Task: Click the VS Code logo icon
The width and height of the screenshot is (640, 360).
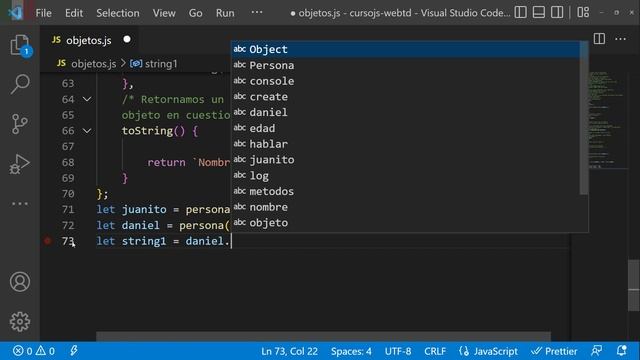Action: 15,13
